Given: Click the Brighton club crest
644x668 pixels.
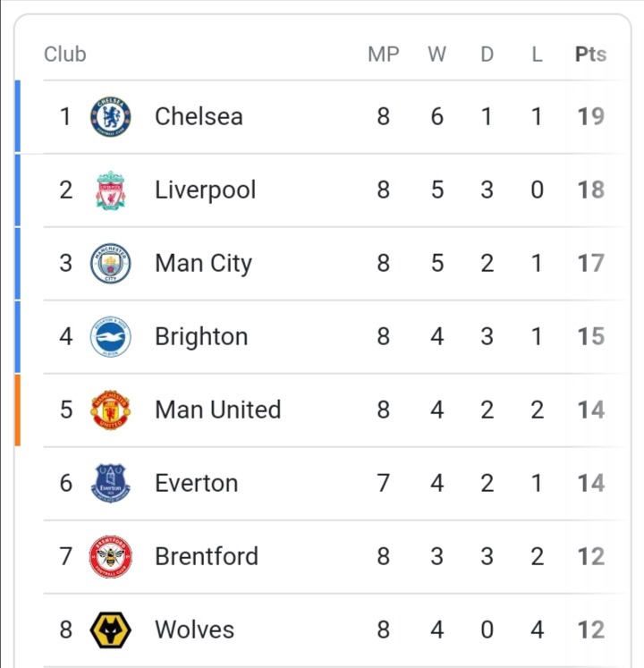Looking at the screenshot, I should pos(110,336).
